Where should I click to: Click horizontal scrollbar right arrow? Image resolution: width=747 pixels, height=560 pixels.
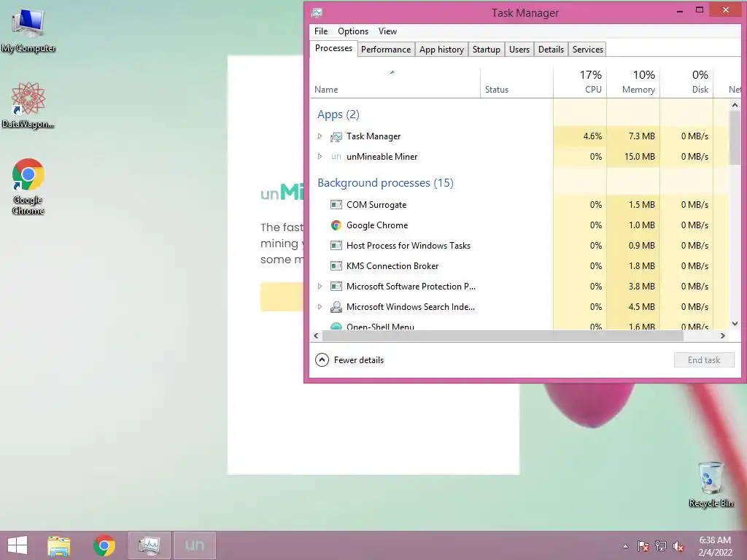tap(723, 335)
